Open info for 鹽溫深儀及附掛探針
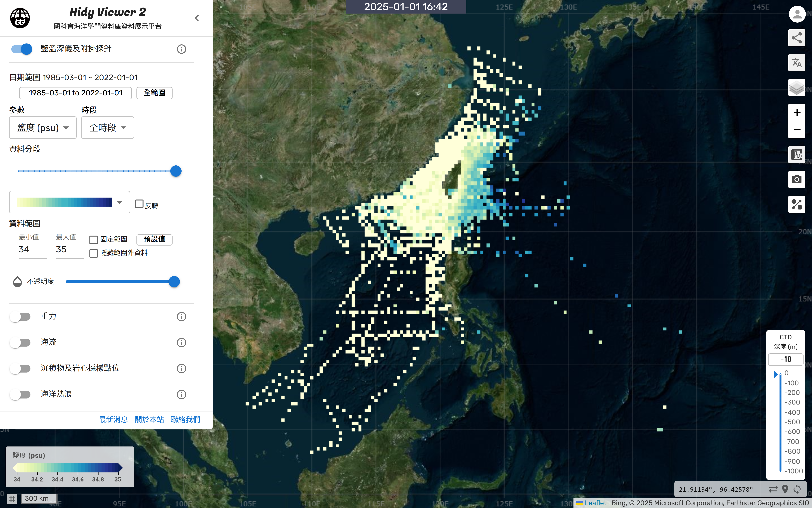The height and width of the screenshot is (508, 812). [x=182, y=49]
